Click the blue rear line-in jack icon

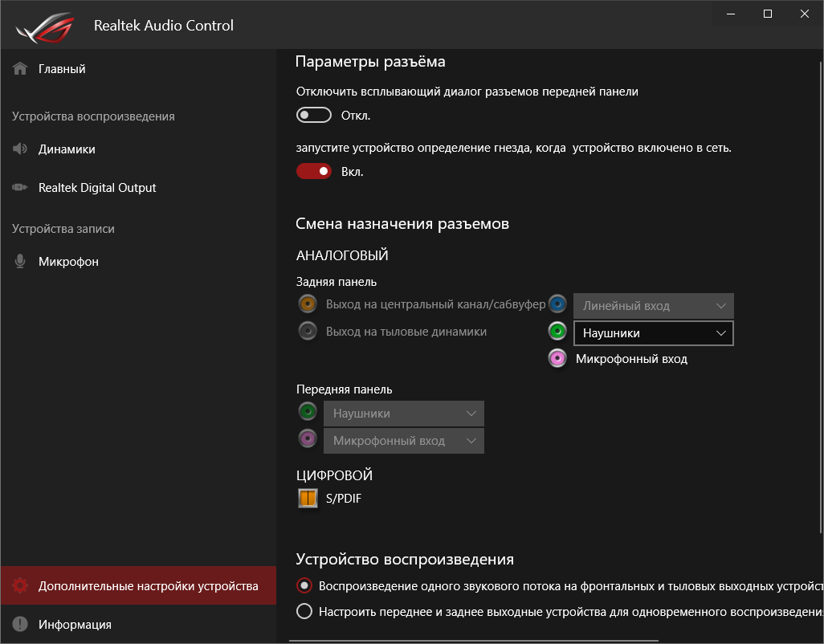557,304
